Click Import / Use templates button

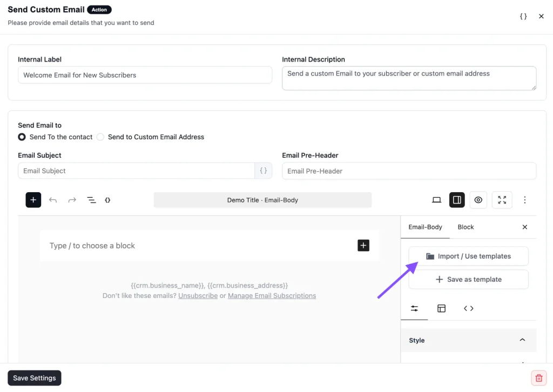pos(468,256)
